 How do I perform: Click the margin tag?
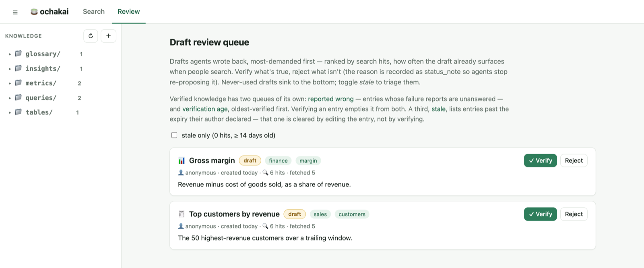point(308,161)
